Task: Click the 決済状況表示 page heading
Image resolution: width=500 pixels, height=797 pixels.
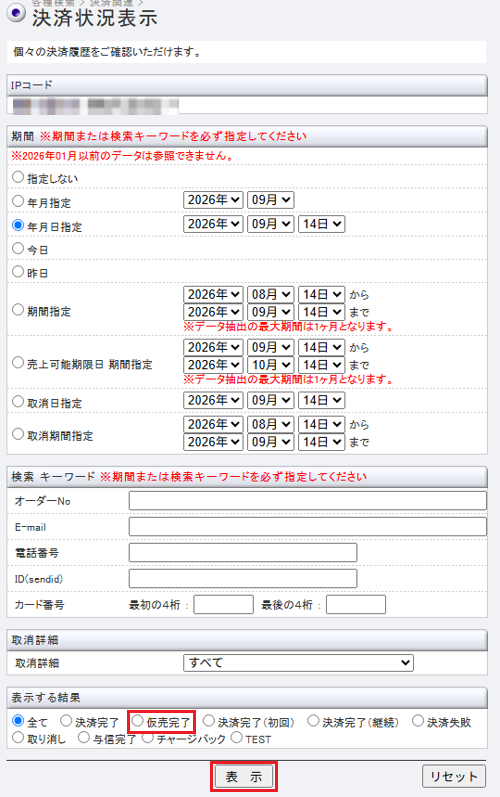Action: tap(95, 18)
